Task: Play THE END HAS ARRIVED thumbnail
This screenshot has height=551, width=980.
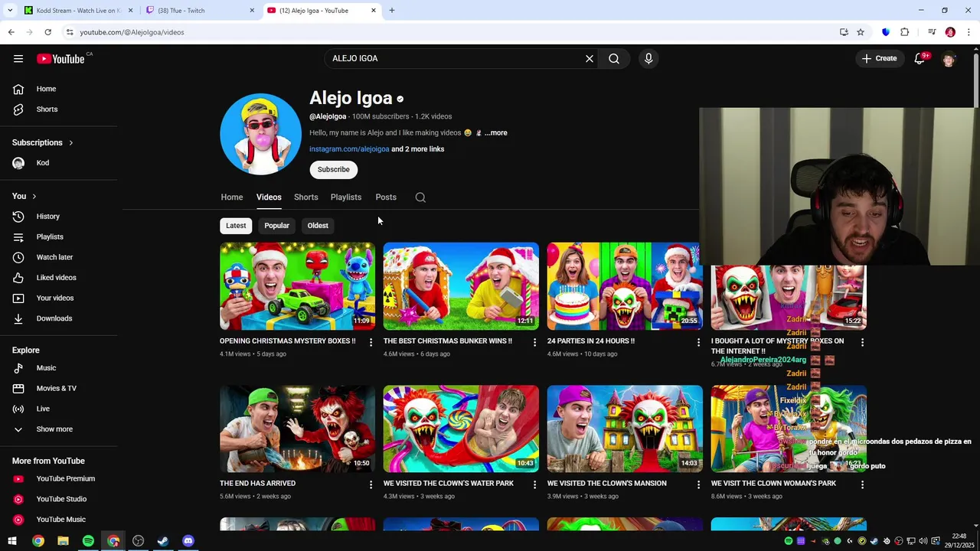Action: tap(297, 429)
